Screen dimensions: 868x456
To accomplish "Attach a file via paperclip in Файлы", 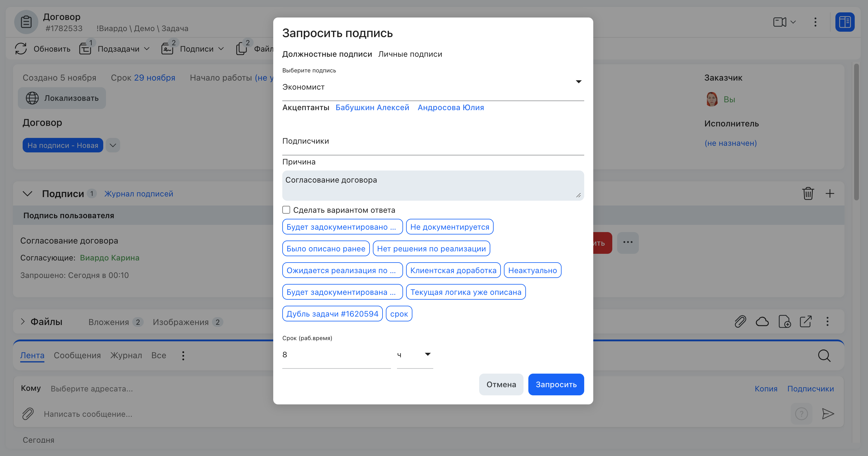I will pyautogui.click(x=740, y=322).
